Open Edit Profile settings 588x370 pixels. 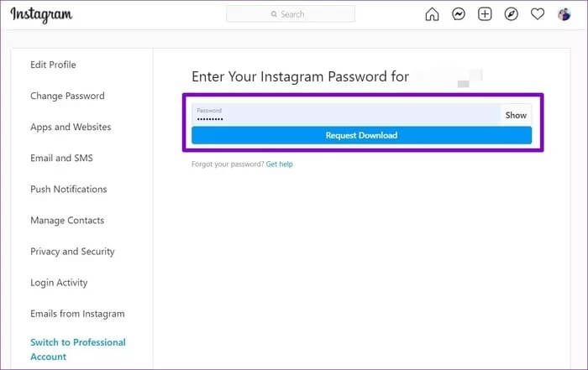(x=53, y=65)
